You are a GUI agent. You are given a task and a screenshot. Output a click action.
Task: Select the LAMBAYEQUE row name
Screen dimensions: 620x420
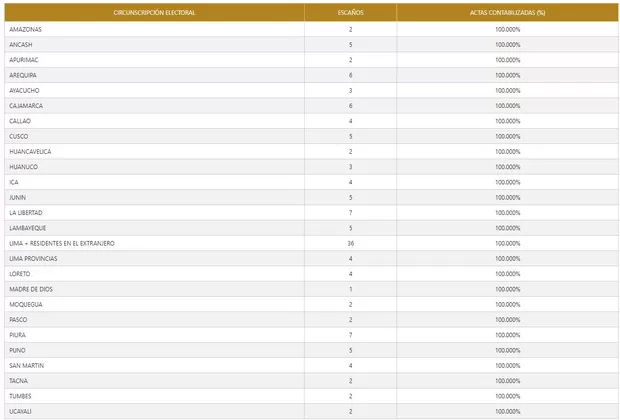[28, 228]
